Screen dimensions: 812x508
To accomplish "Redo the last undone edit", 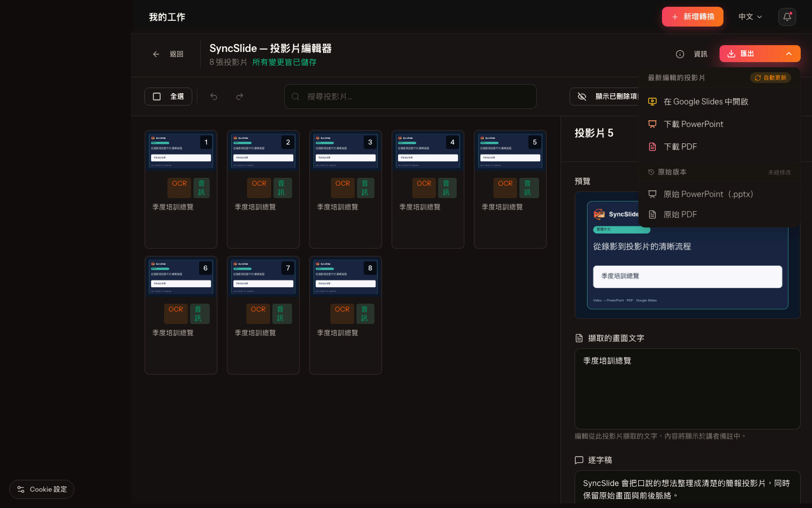I will (x=240, y=97).
